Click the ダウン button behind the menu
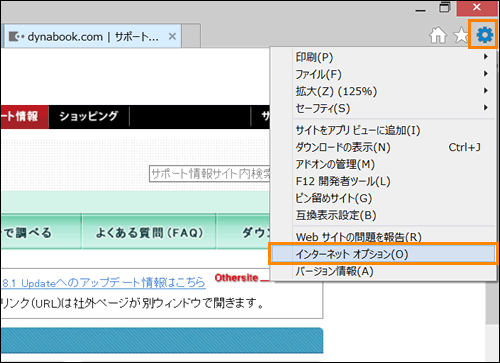Screen dimensions: 500x363 pyautogui.click(x=243, y=232)
